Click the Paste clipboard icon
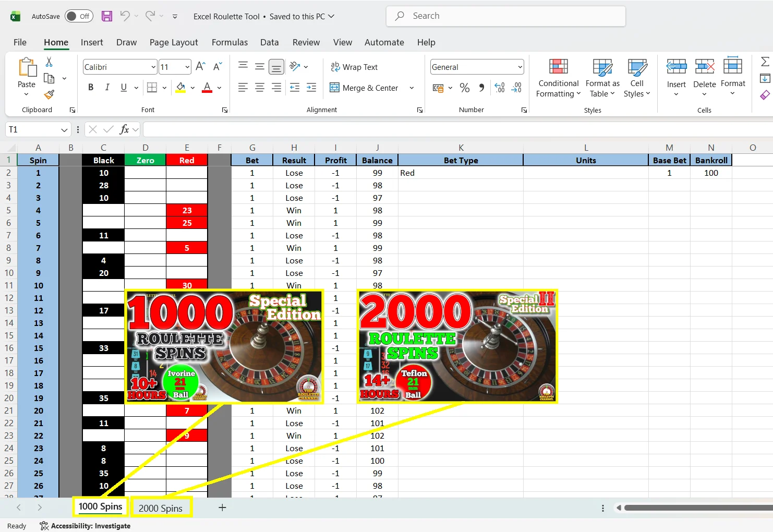 point(27,68)
